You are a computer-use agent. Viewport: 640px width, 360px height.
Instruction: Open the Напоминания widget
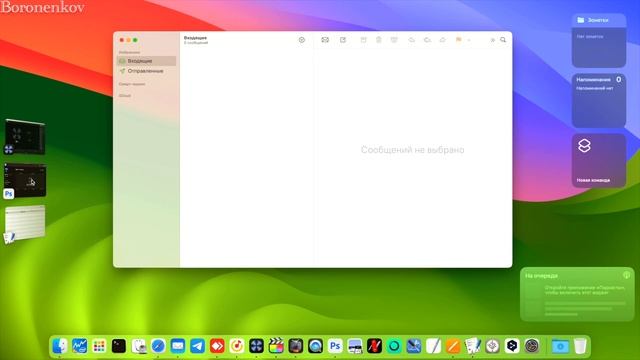599,100
